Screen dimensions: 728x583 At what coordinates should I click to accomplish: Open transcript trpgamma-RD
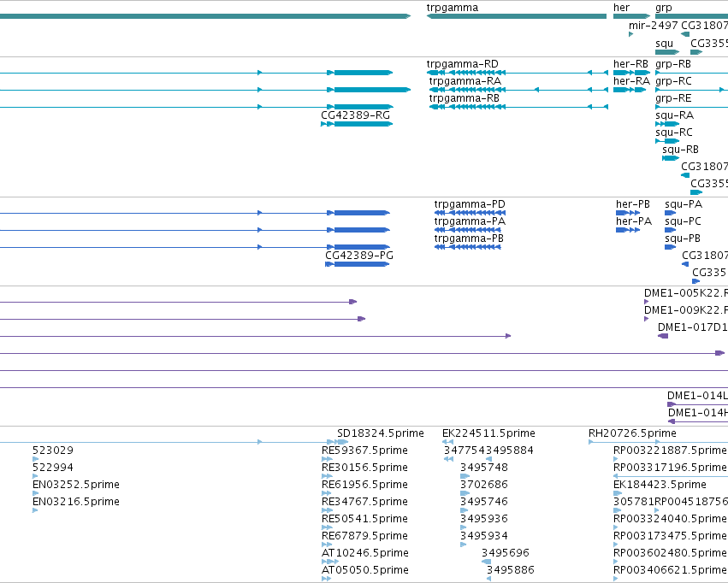463,64
